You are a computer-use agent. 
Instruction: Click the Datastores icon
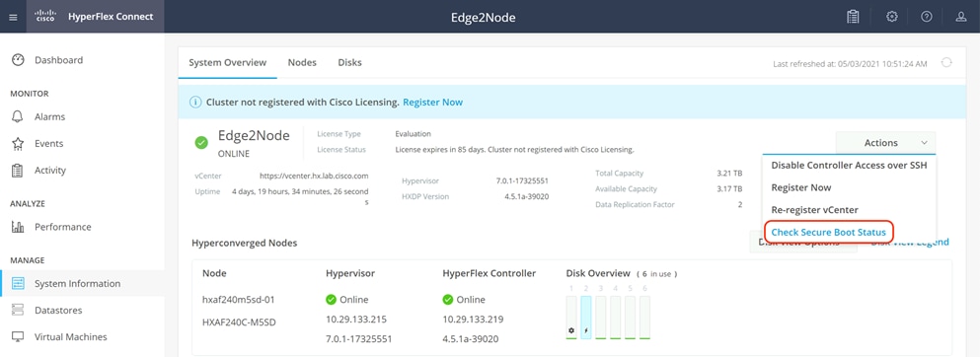point(18,311)
